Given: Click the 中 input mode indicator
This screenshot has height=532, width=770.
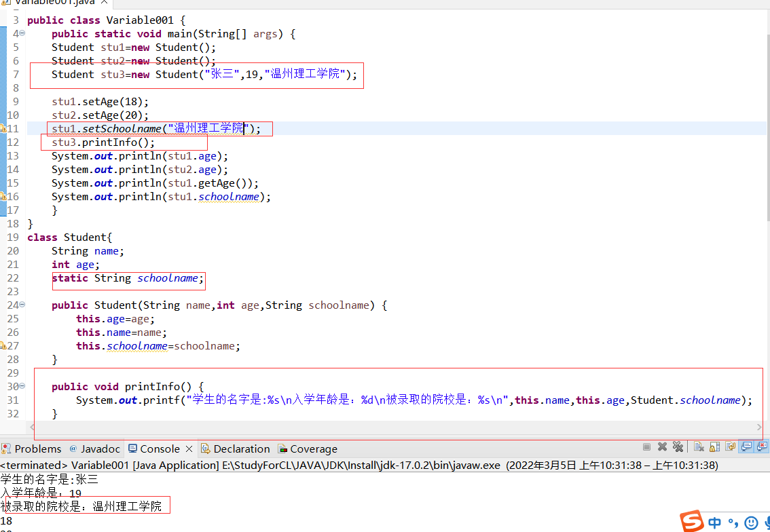Looking at the screenshot, I should 714,522.
